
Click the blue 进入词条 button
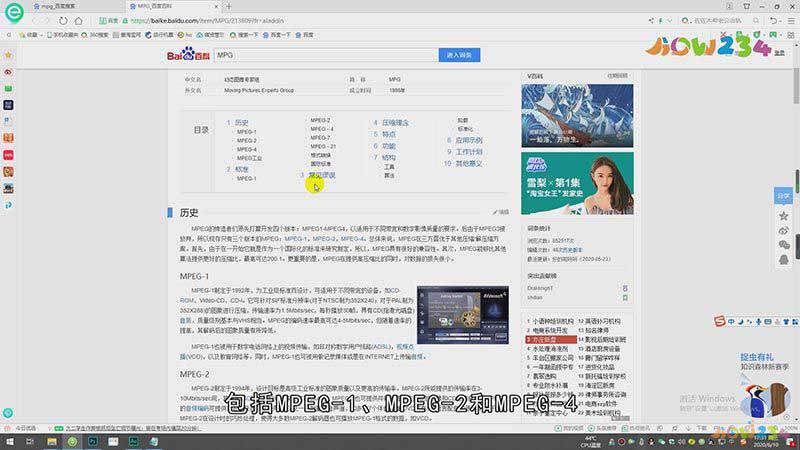(x=459, y=55)
